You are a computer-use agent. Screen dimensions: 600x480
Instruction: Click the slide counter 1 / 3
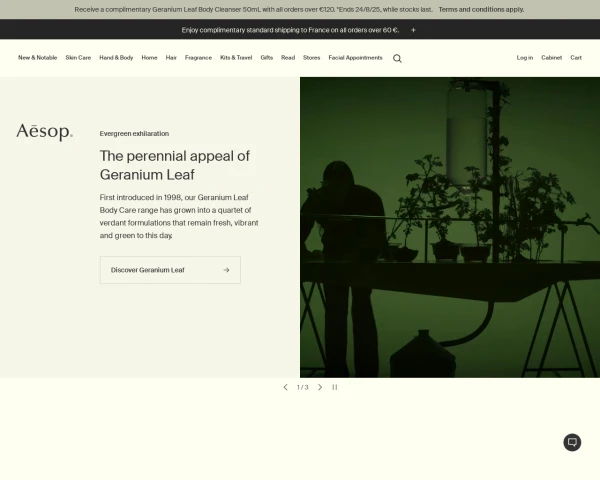point(302,387)
